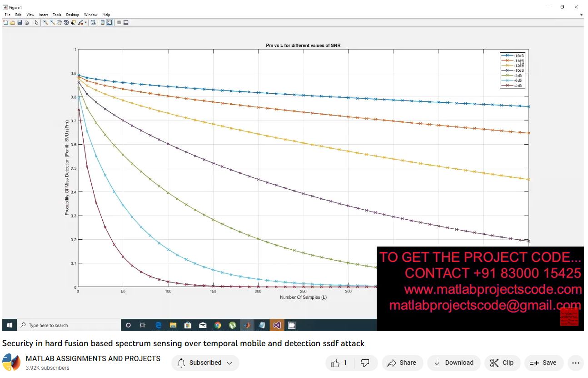Activate the Zoom Out magnifier tool

(52, 22)
